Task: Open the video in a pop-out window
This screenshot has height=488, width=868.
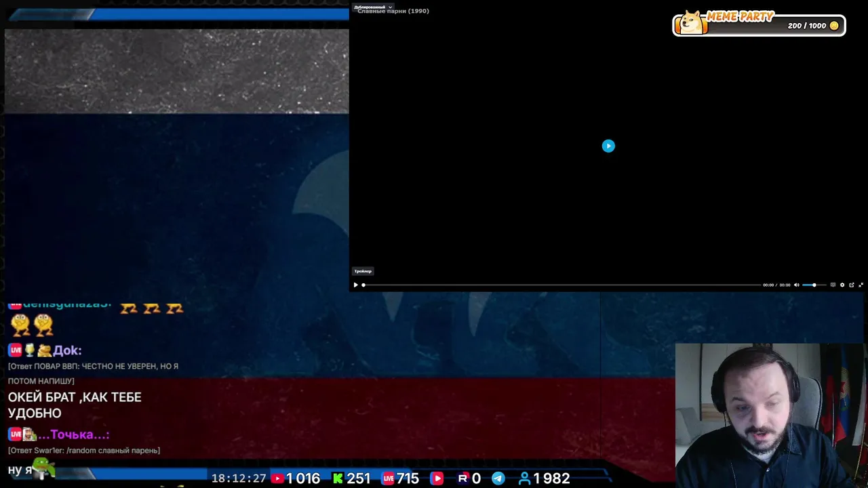Action: [852, 285]
